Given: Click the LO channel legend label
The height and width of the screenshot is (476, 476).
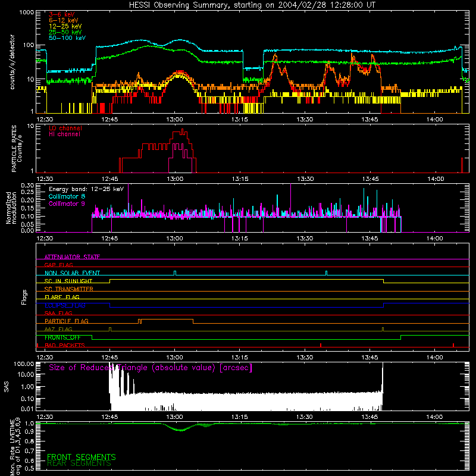Looking at the screenshot, I should click(x=65, y=128).
